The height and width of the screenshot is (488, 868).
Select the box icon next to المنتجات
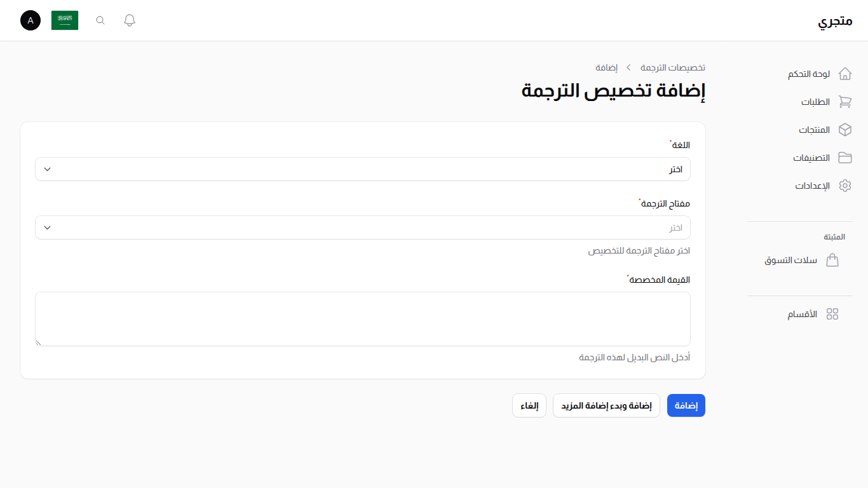click(x=845, y=130)
